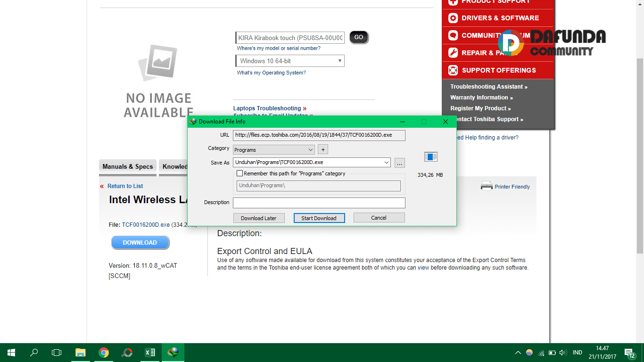Click the Return to List link
The width and height of the screenshot is (644, 362).
125,186
